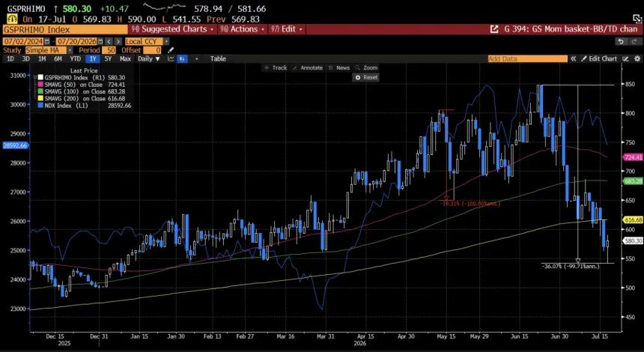Click the SMAVG (200) on Close legend row
644x352 pixels.
[82, 98]
